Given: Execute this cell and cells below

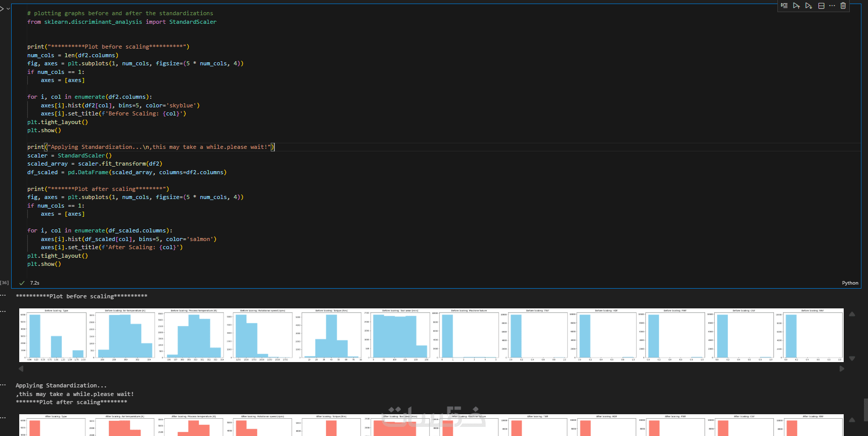Looking at the screenshot, I should pos(808,6).
